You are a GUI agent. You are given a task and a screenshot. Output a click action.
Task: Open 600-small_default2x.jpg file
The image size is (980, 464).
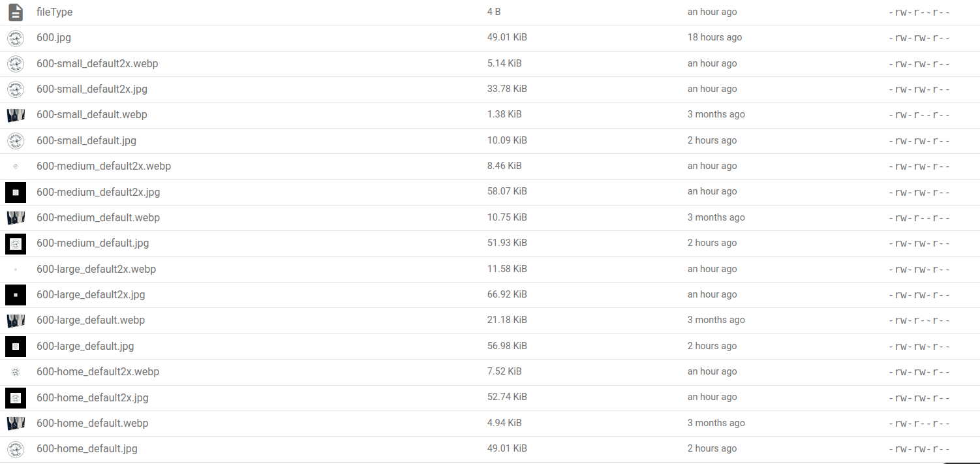pyautogui.click(x=92, y=89)
